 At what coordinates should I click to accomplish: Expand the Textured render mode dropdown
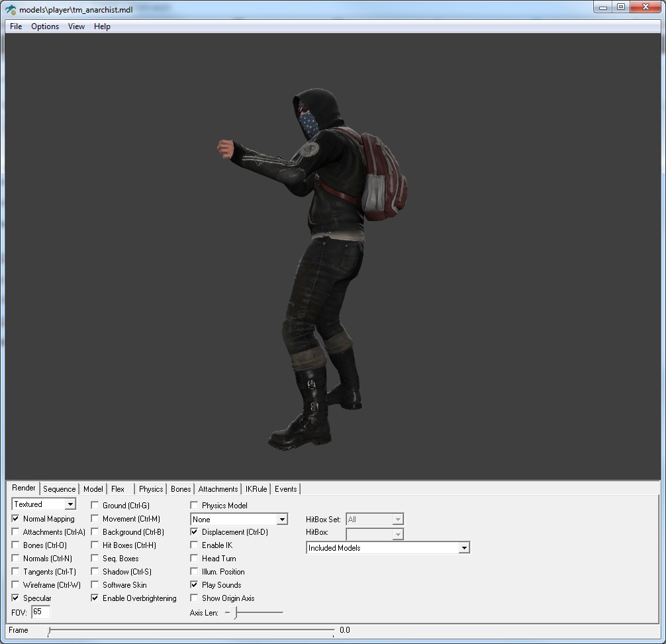70,505
